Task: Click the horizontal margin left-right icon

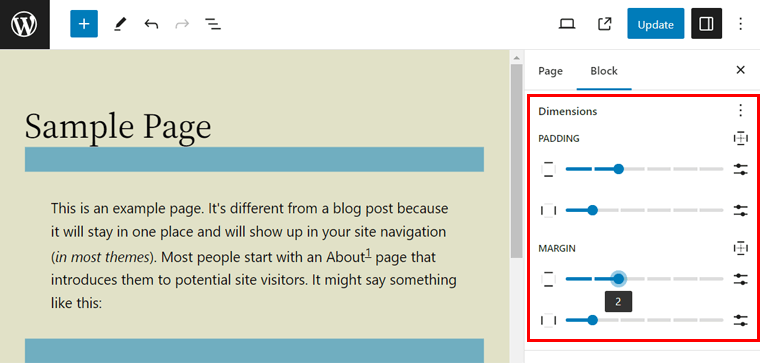Action: (548, 320)
